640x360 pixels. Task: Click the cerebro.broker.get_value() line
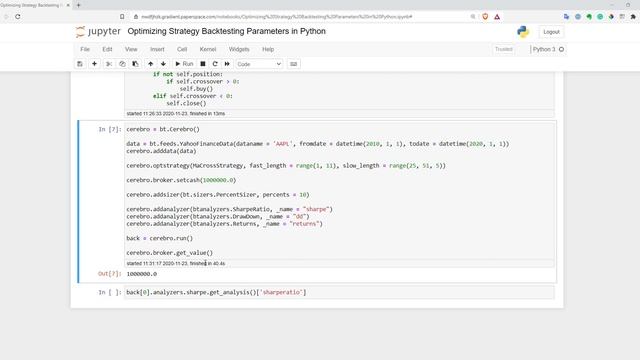point(169,253)
